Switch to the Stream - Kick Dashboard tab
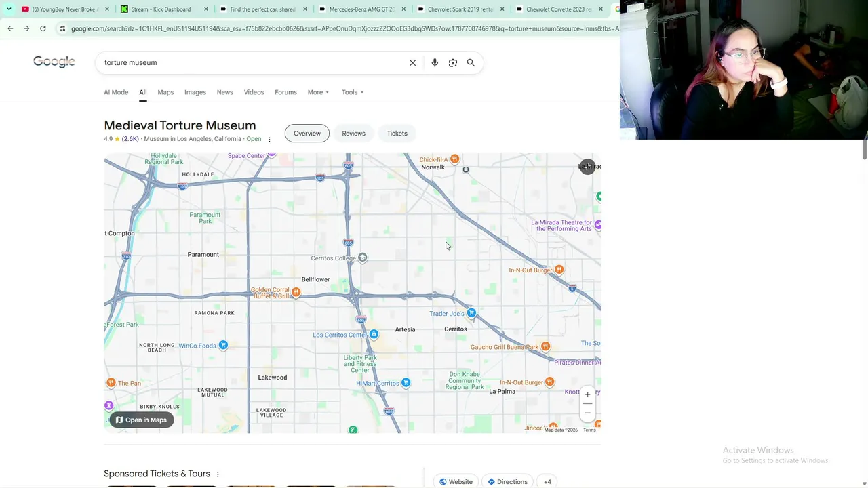Image resolution: width=868 pixels, height=488 pixels. click(163, 9)
